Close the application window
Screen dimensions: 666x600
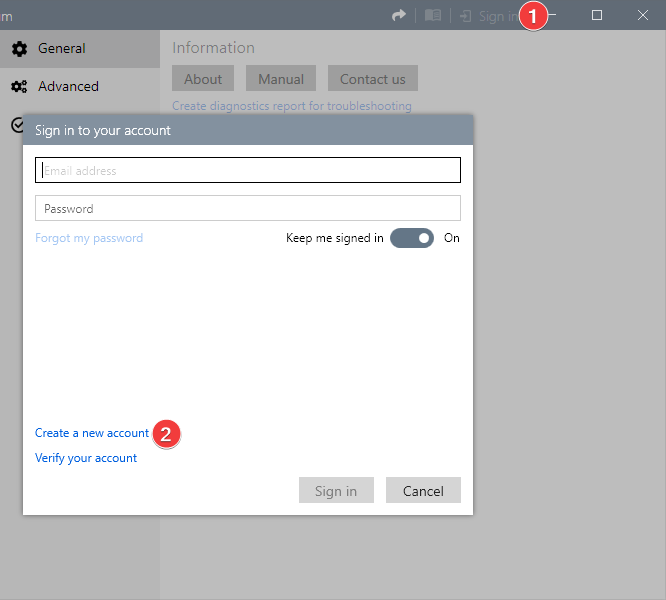pos(643,15)
